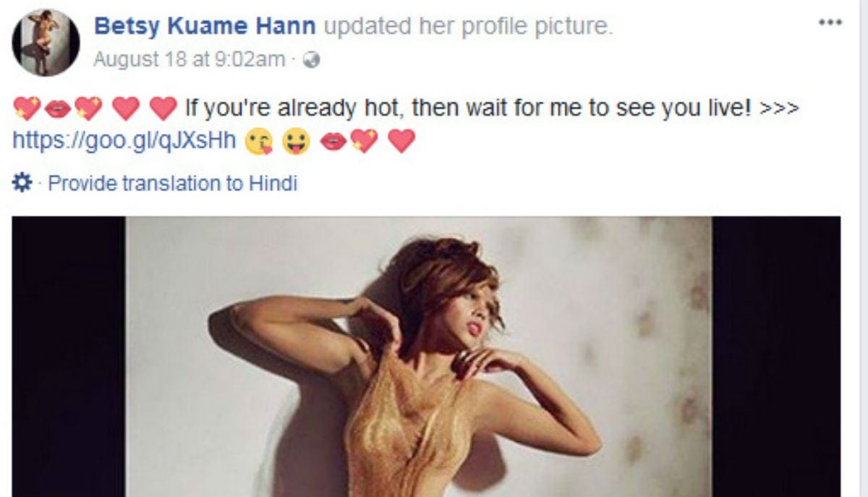This screenshot has width=868, height=497.
Task: Open the Betsy Kuame Hann profile name
Action: [x=205, y=27]
